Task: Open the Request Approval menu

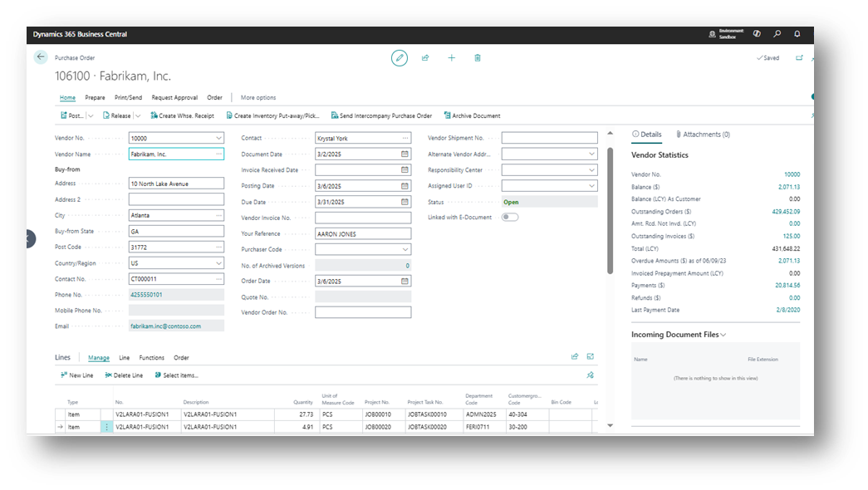Action: tap(174, 97)
